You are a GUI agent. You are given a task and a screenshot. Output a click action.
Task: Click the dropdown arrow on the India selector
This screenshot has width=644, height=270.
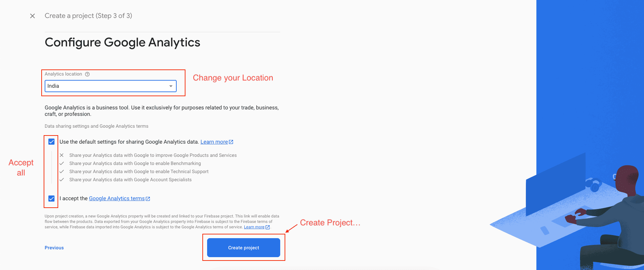click(171, 86)
